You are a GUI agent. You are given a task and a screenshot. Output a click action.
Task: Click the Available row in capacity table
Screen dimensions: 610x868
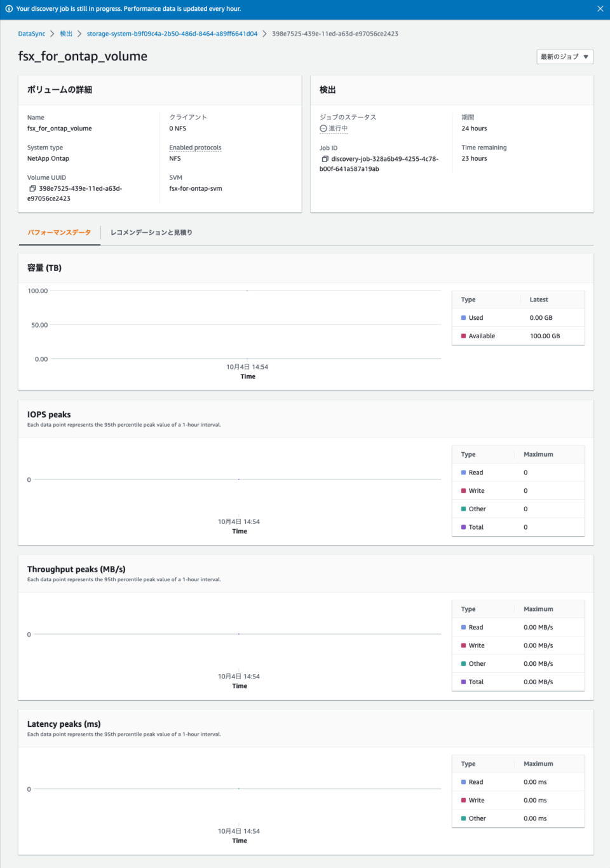484,335
